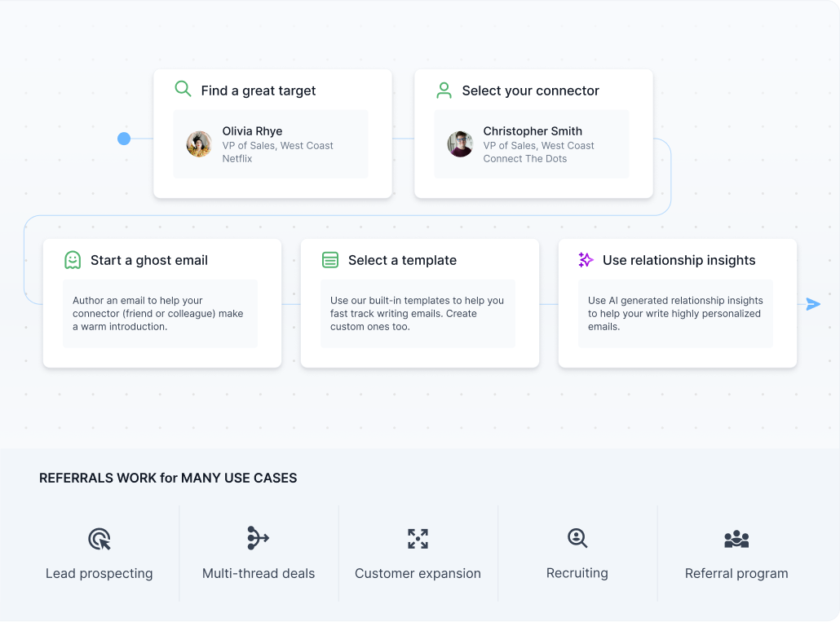Click Olivia Rhye's avatar photo
Viewport: 840px width, 622px height.
[x=199, y=144]
